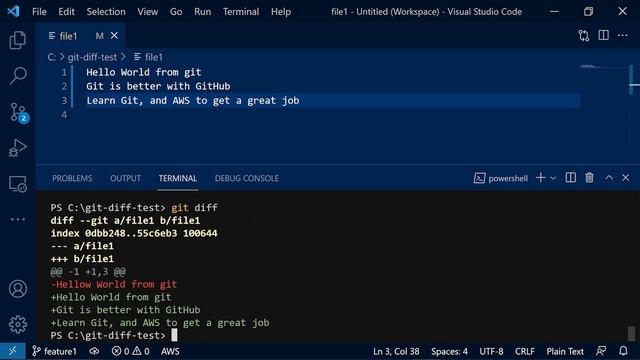The image size is (640, 360).
Task: Open errors and warnings count in status bar
Action: point(131,351)
